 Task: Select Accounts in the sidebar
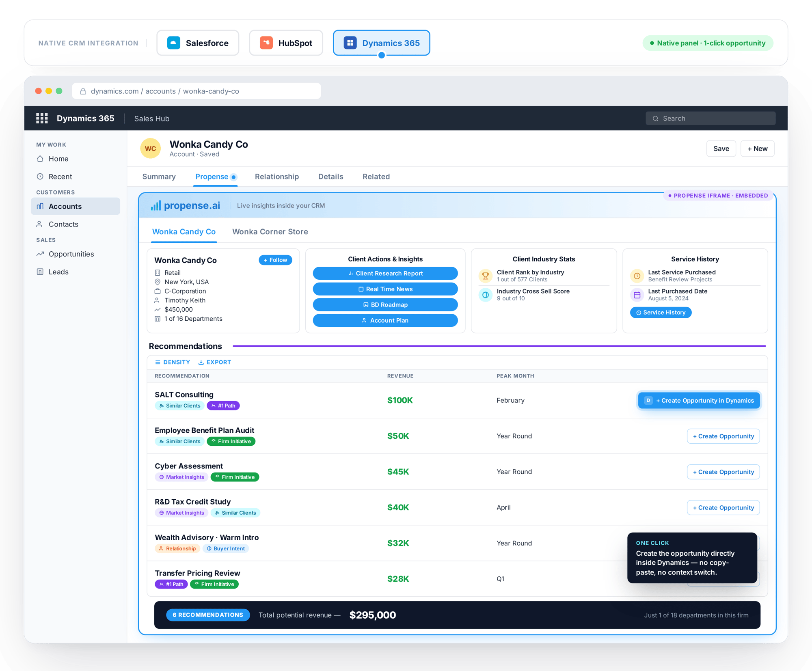[76, 206]
